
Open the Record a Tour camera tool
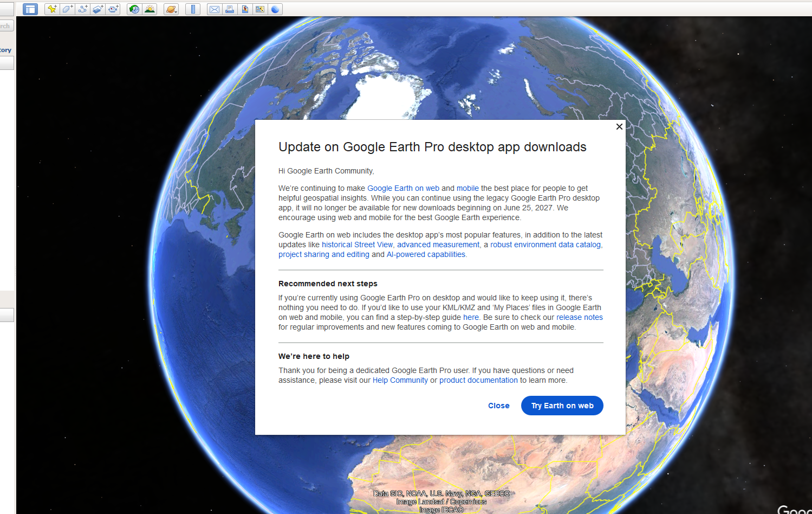point(113,9)
